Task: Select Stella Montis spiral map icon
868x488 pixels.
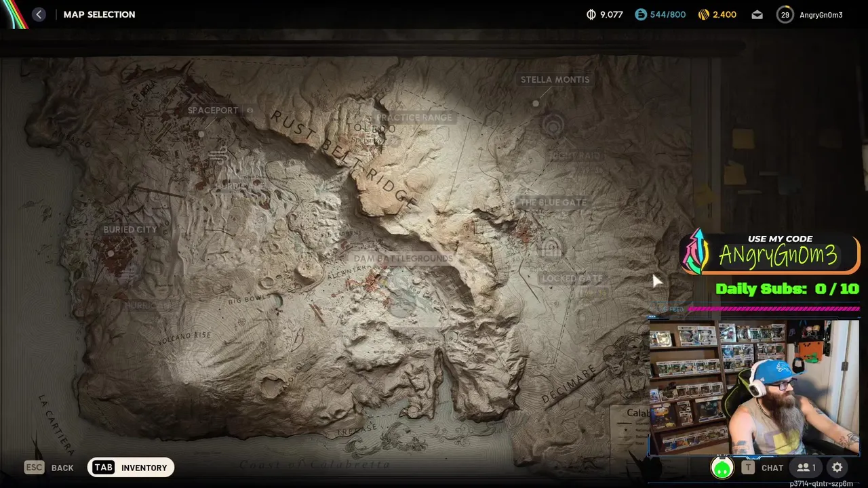Action: pyautogui.click(x=553, y=126)
